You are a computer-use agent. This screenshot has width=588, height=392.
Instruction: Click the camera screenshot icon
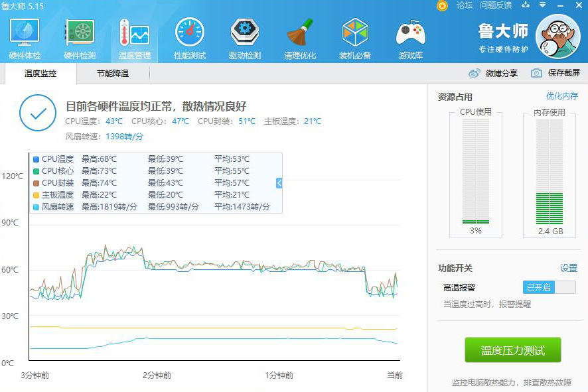(536, 73)
